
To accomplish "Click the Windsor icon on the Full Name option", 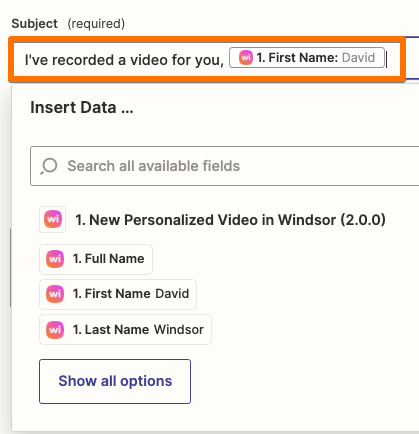I will pos(55,259).
